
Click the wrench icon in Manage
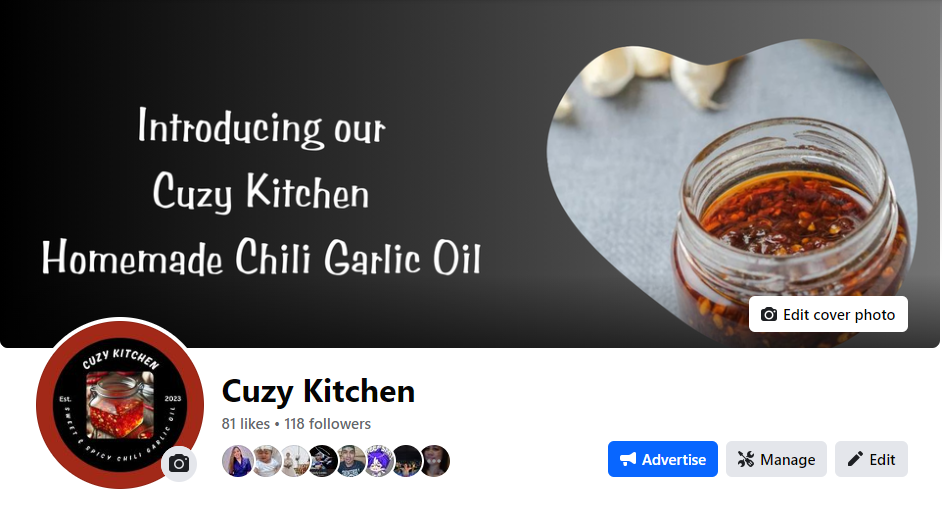(746, 459)
